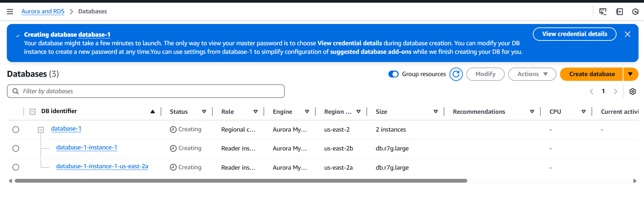
Task: Toggle the Group resources switch
Action: [x=393, y=74]
